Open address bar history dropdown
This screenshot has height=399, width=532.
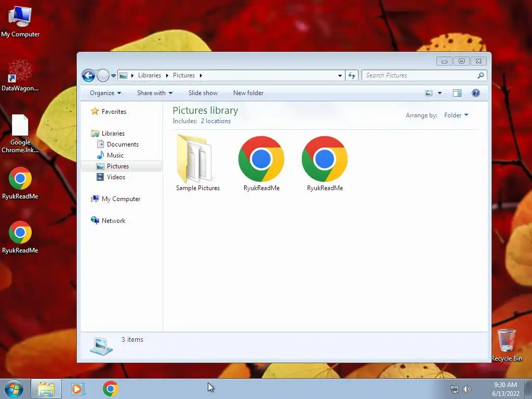[340, 75]
